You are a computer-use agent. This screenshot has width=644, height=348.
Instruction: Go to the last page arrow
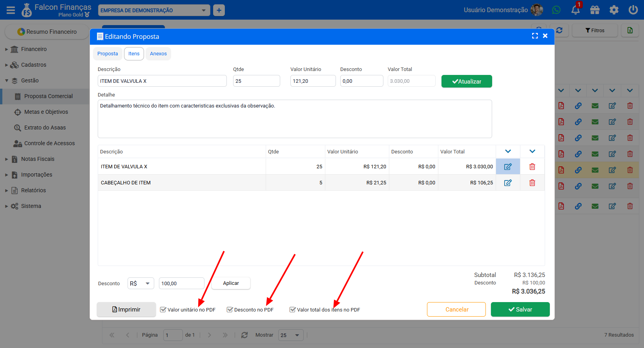(x=225, y=335)
